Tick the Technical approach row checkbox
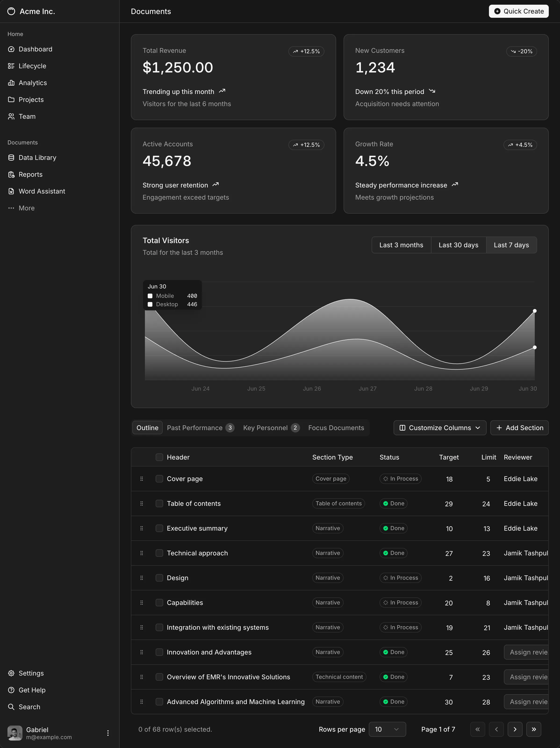 [x=159, y=553]
